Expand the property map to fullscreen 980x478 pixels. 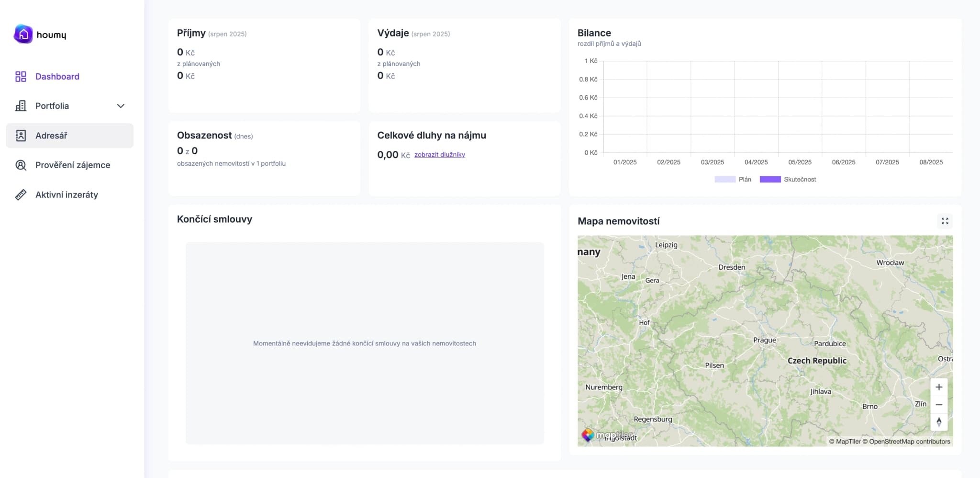point(945,221)
